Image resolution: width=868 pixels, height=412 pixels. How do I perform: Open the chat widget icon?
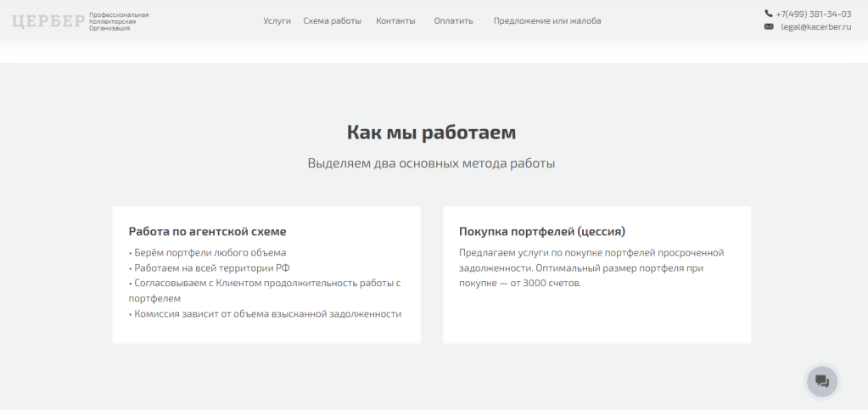(822, 381)
